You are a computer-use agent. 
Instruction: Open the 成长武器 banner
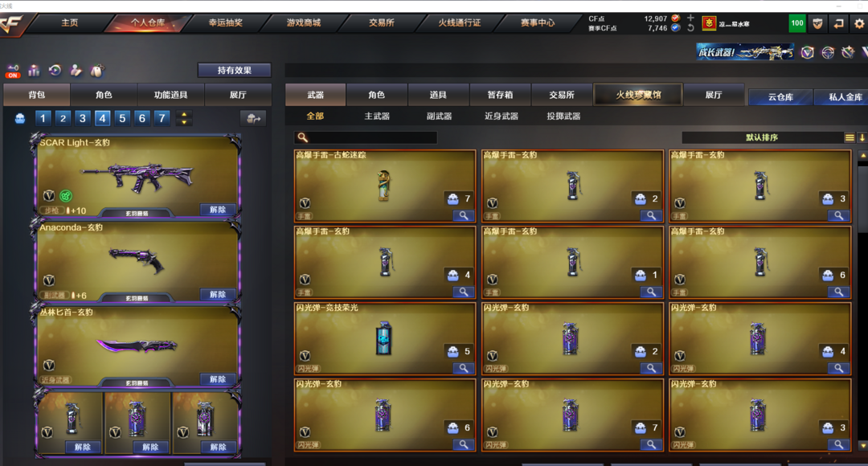[744, 52]
